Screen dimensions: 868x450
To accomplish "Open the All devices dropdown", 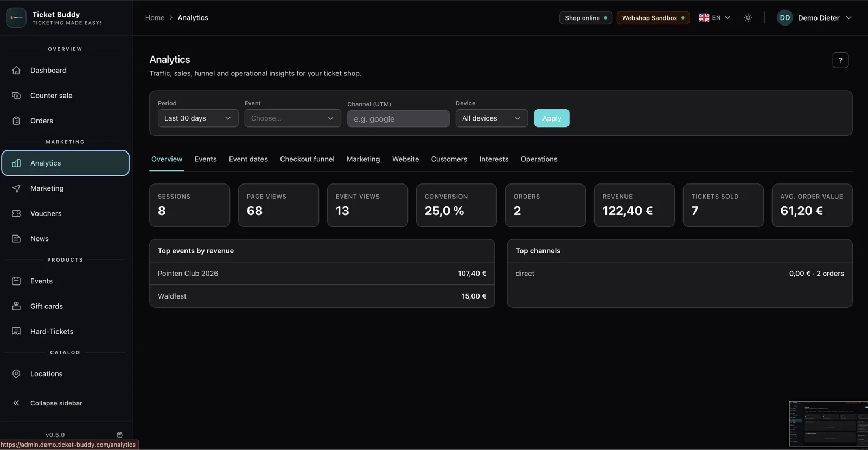I will 492,118.
